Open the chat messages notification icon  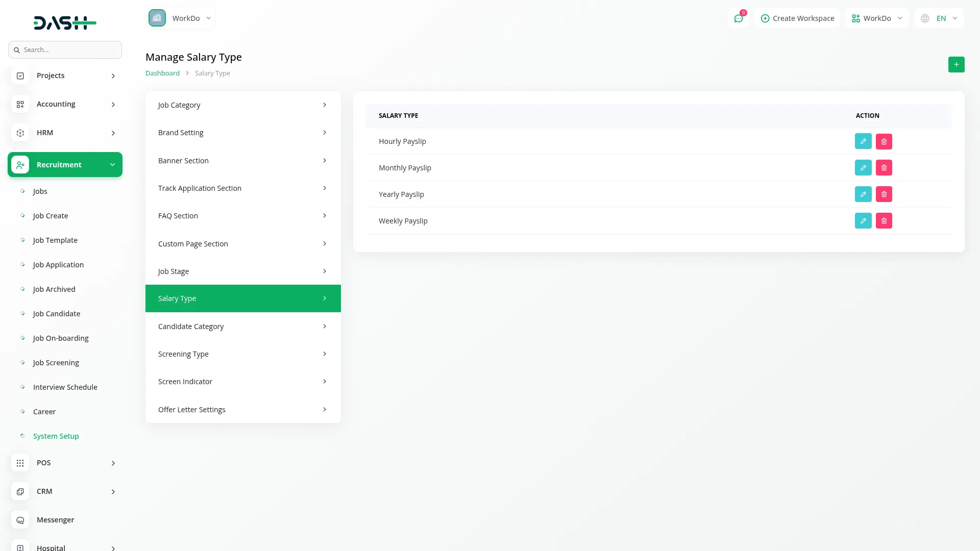coord(738,18)
